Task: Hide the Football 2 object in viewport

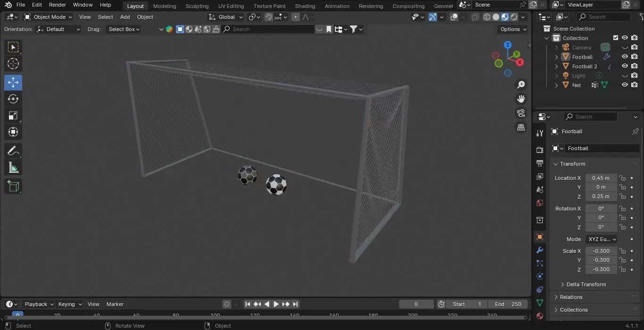Action: click(x=625, y=66)
